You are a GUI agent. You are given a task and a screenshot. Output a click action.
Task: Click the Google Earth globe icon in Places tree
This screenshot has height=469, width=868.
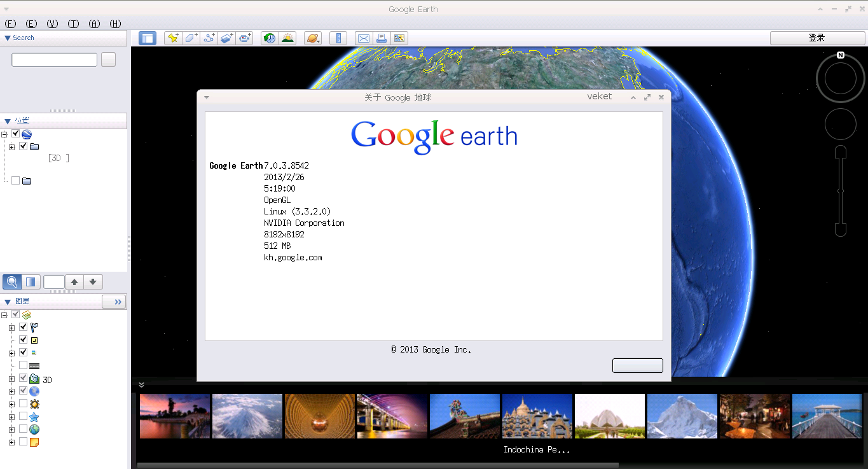tap(27, 134)
